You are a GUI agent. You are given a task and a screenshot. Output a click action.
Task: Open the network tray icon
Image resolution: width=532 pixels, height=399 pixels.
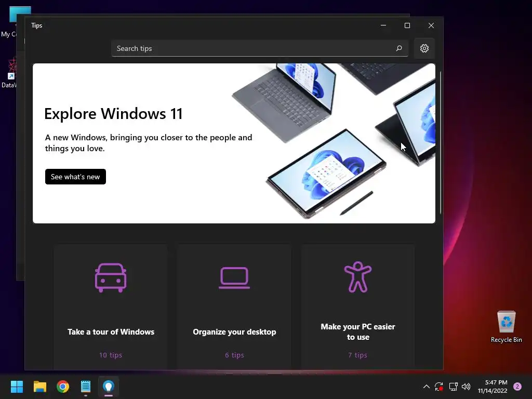[453, 387]
